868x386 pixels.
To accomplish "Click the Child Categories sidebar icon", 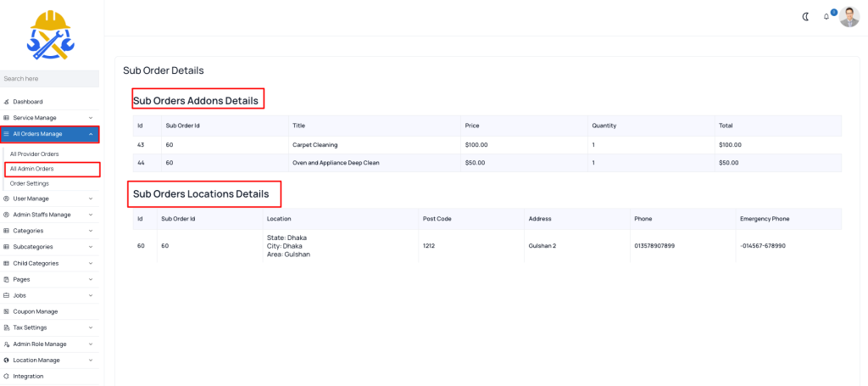I will 6,263.
